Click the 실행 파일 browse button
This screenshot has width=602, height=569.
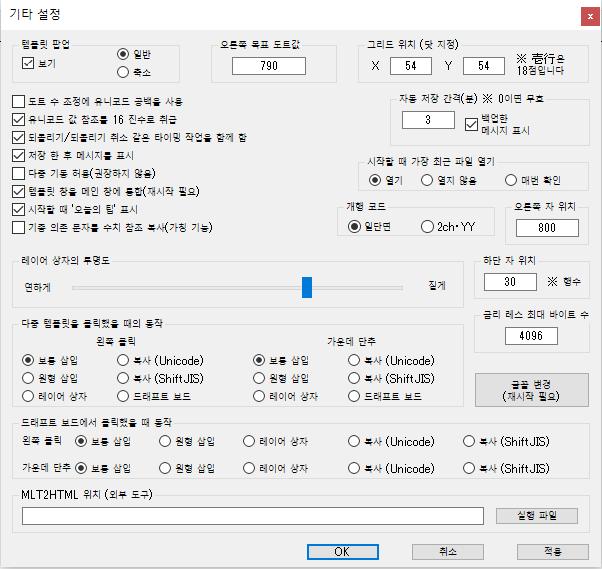point(536,516)
